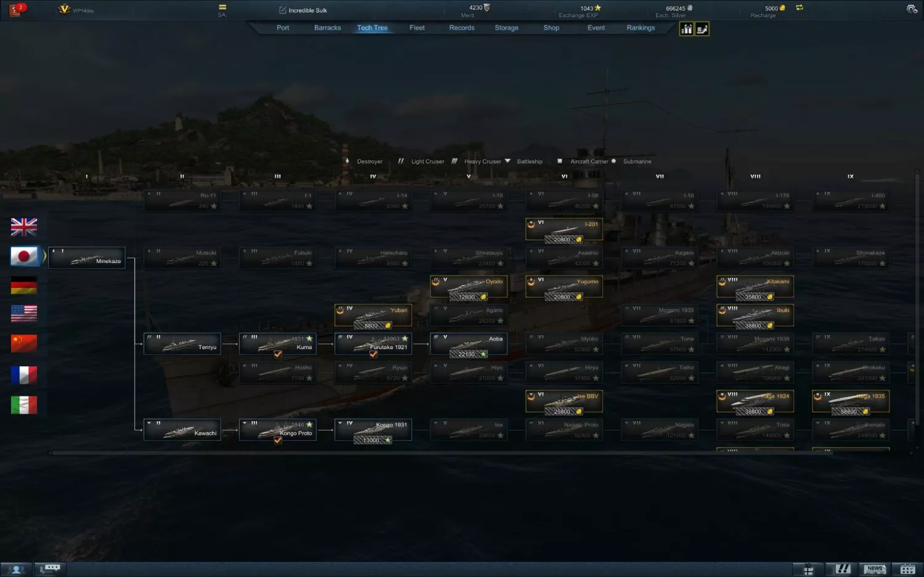924x577 pixels.
Task: Click the green arrow beside Japan flag
Action: point(44,256)
